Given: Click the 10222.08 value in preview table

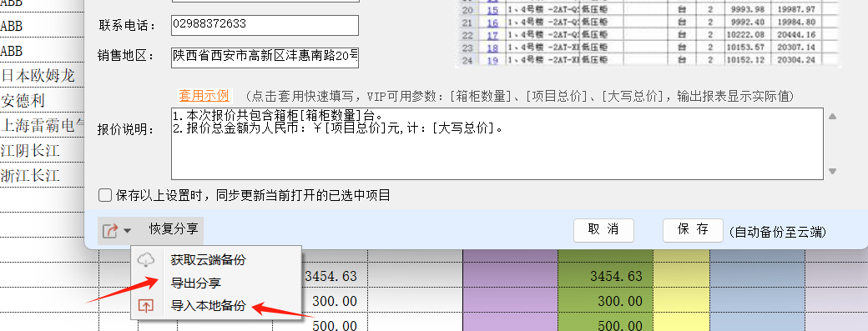Looking at the screenshot, I should point(747,35).
